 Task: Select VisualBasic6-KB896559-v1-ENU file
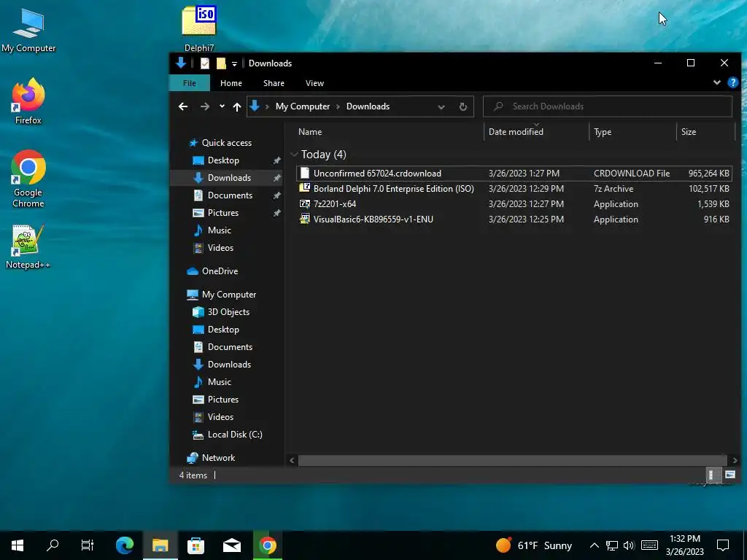[514, 219]
